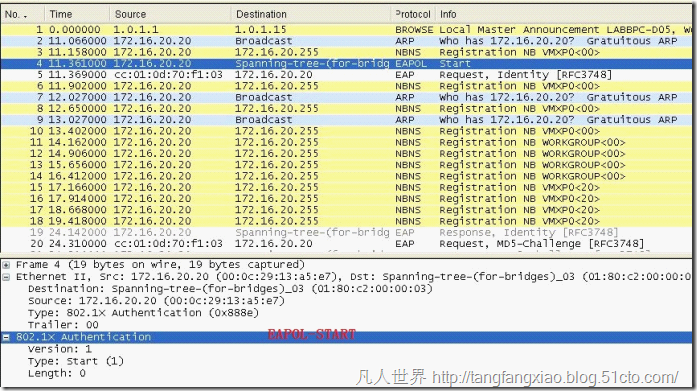Select packet 2 ARP gratuitous at 11.066000
Screen dimensions: 697x391
pyautogui.click(x=346, y=41)
